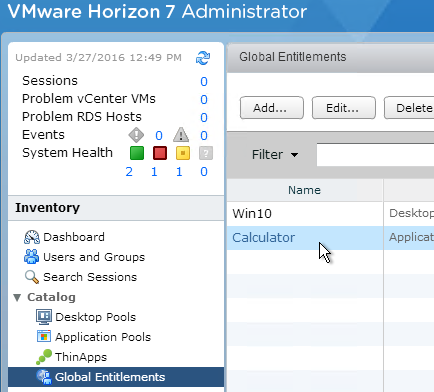Click the yellow health count 1
The width and height of the screenshot is (434, 392).
click(x=179, y=172)
